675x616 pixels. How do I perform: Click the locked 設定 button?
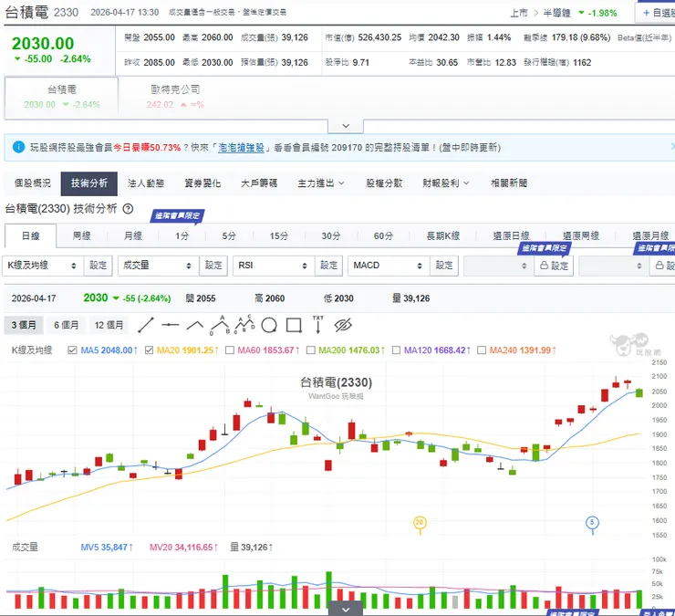554,266
